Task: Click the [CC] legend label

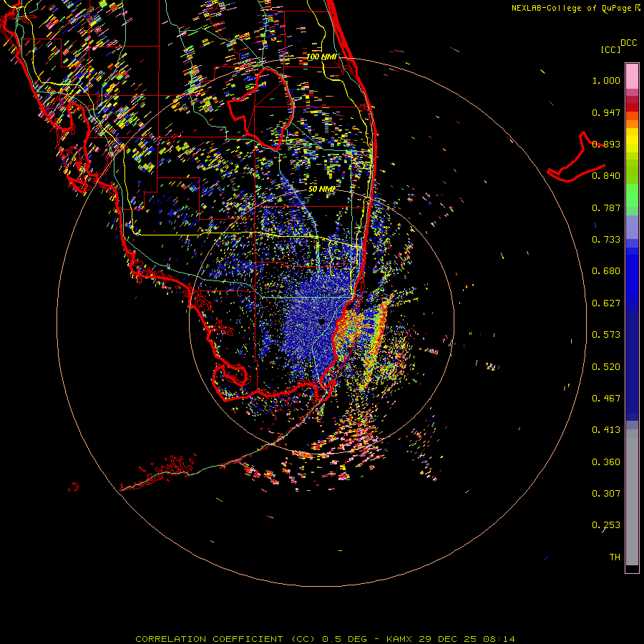Action: tap(611, 49)
